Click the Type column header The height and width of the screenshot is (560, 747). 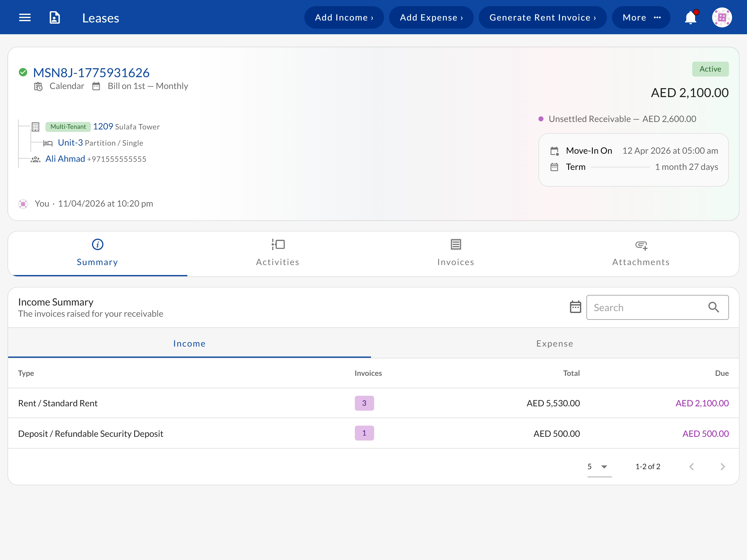point(26,373)
